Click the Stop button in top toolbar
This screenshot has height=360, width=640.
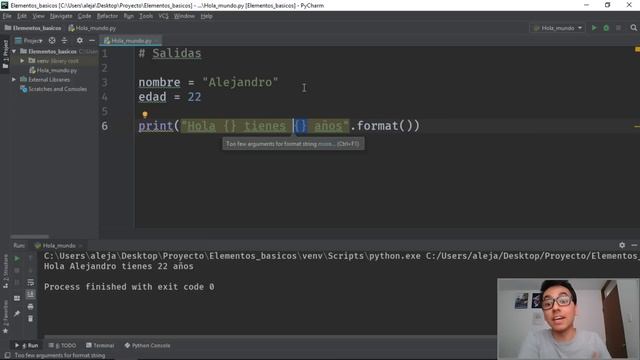click(x=618, y=28)
